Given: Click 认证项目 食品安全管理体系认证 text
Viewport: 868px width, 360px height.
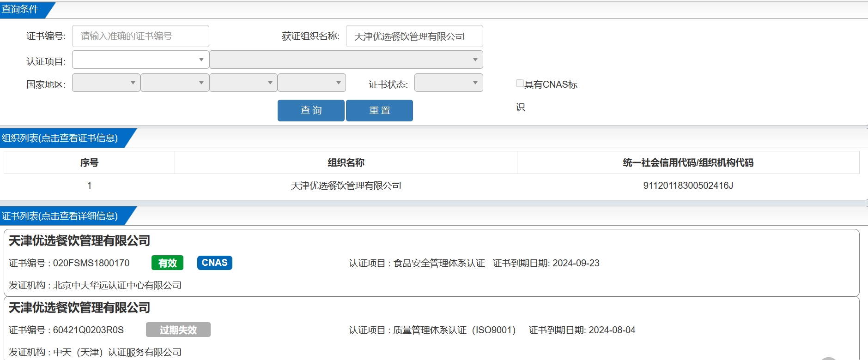Looking at the screenshot, I should pyautogui.click(x=417, y=263).
